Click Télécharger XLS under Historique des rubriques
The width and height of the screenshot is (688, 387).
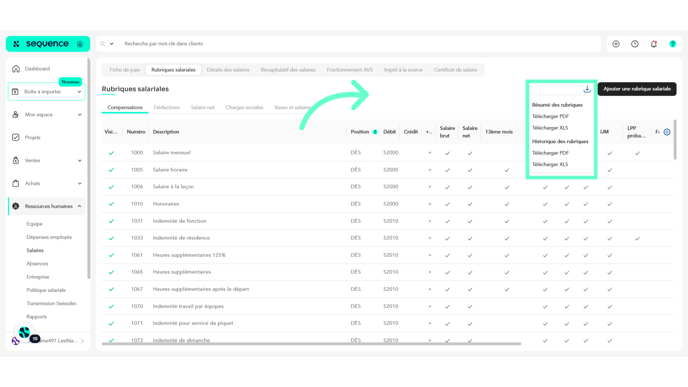tap(550, 165)
